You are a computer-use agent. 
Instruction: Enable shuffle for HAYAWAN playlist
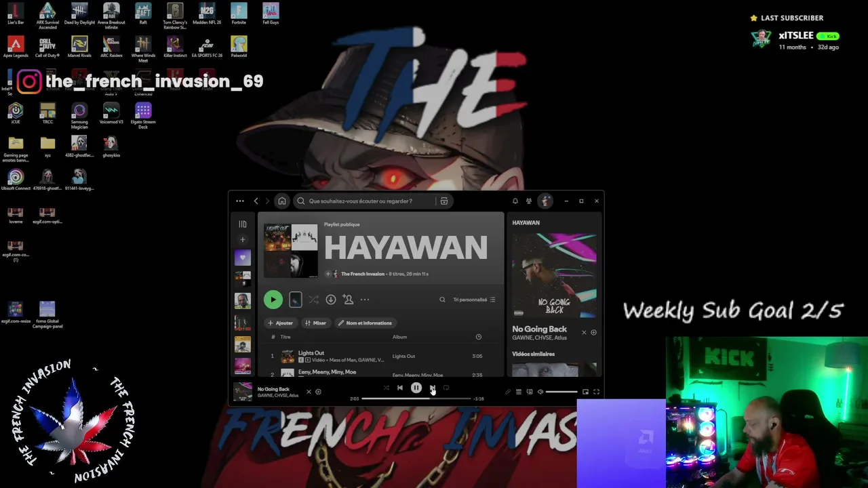tap(313, 300)
